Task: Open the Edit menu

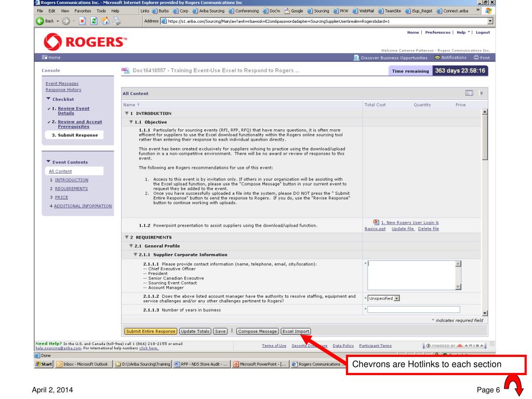Action: (51, 11)
